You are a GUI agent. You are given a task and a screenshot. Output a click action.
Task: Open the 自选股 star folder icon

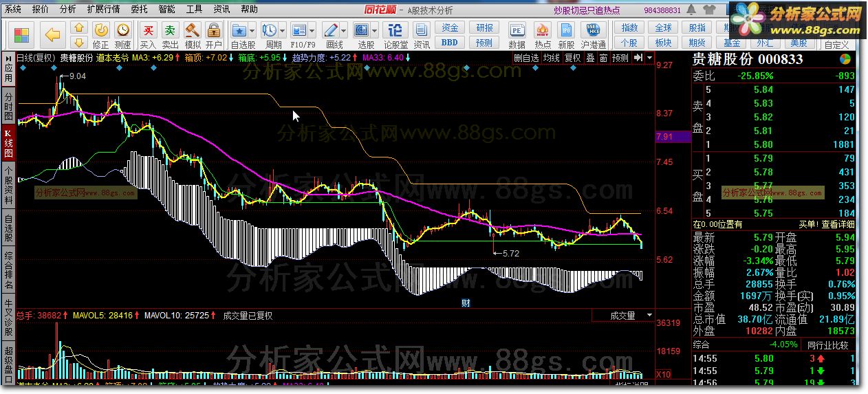239,31
